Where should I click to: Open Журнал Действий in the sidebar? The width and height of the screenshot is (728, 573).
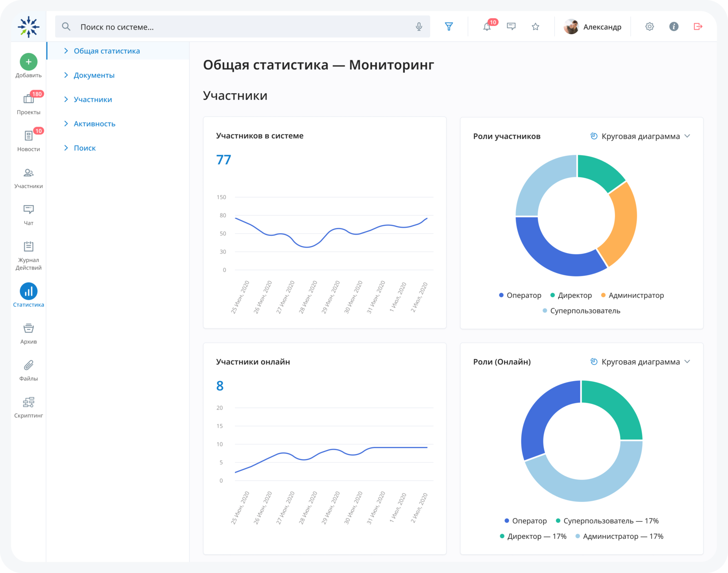tap(29, 256)
